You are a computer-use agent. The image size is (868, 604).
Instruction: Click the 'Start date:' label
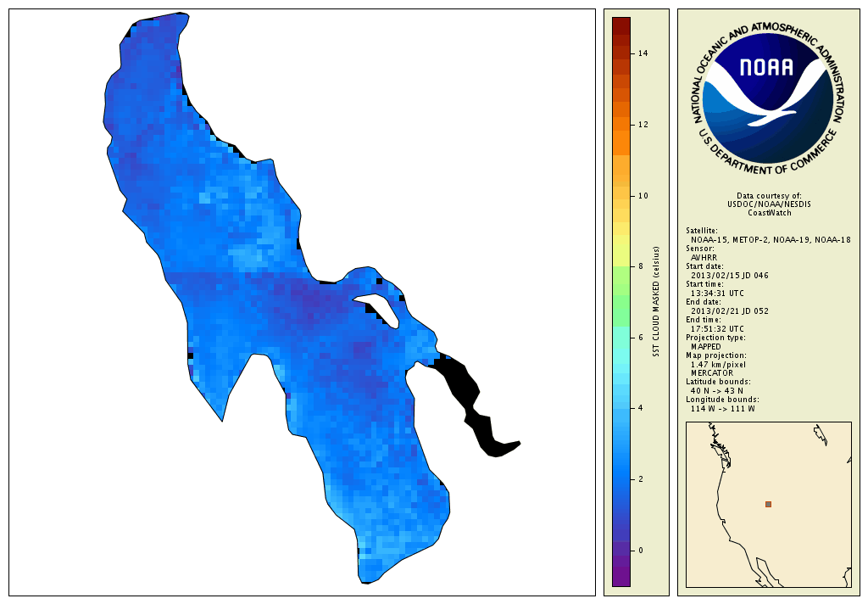point(704,266)
